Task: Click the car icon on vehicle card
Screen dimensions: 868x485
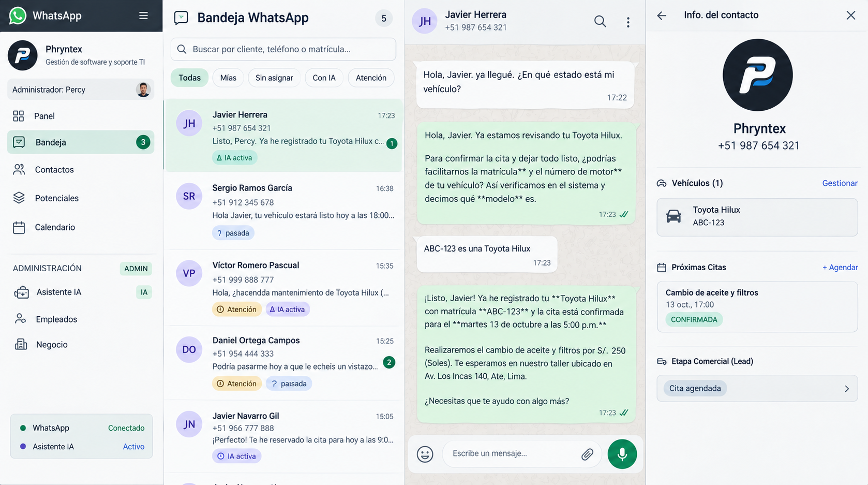Action: pyautogui.click(x=674, y=216)
